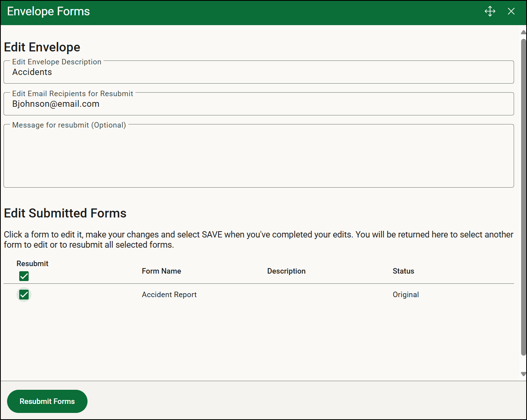527x420 pixels.
Task: Click the Edit Submitted Forms heading
Action: point(65,213)
